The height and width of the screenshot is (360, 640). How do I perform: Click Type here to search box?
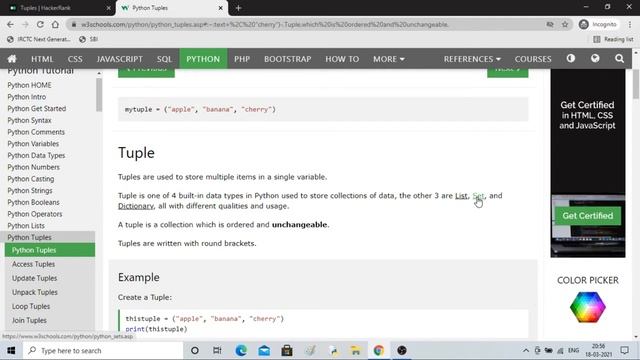pos(104,351)
